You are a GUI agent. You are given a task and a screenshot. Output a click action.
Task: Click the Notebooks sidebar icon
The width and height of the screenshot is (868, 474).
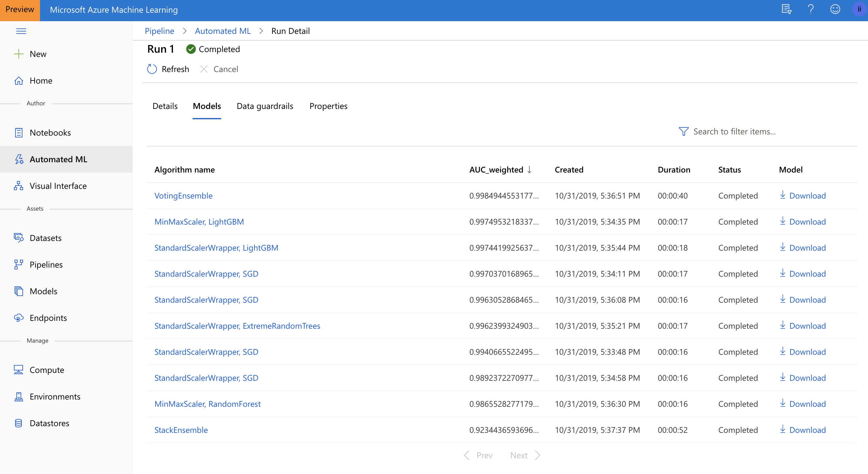18,133
